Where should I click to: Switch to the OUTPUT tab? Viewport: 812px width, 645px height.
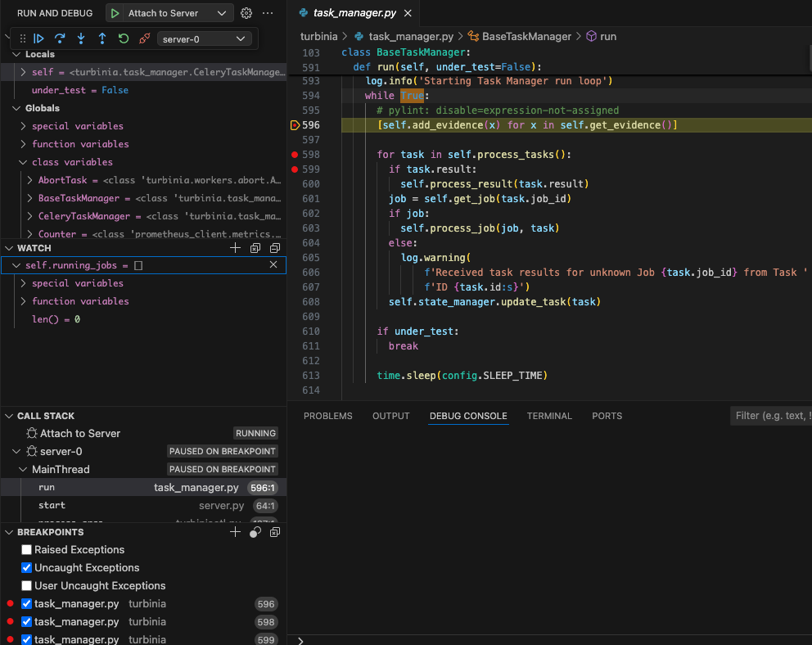[391, 416]
